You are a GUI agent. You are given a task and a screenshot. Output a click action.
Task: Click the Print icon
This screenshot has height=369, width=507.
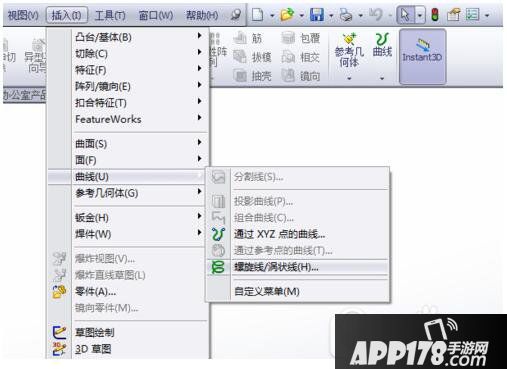pyautogui.click(x=346, y=15)
